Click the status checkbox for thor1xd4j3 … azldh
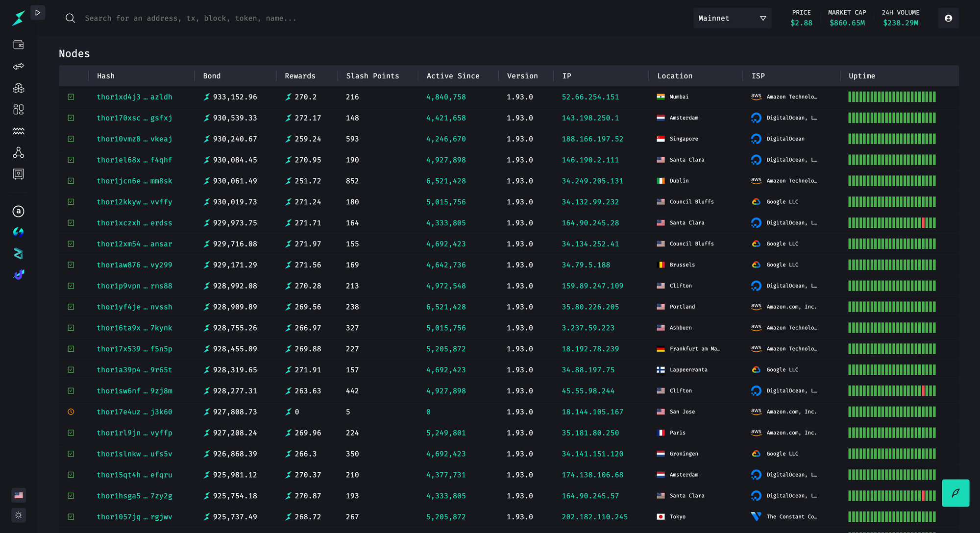Viewport: 980px width, 533px height. coord(71,97)
